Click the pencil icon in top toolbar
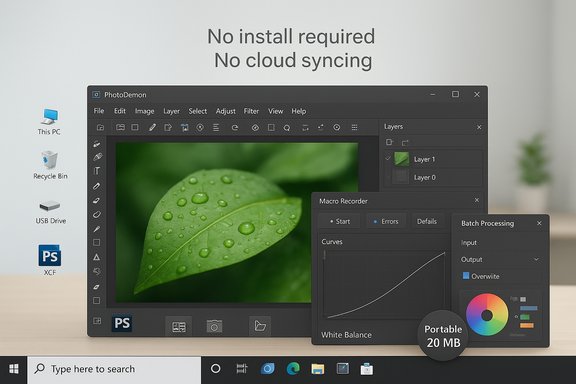The width and height of the screenshot is (576, 384). pos(152,128)
